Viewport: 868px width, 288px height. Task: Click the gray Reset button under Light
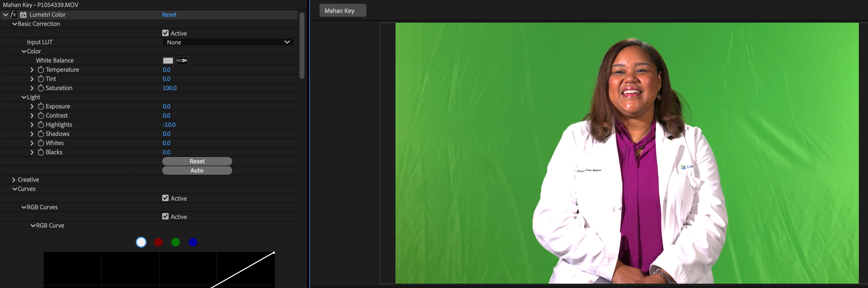(197, 161)
